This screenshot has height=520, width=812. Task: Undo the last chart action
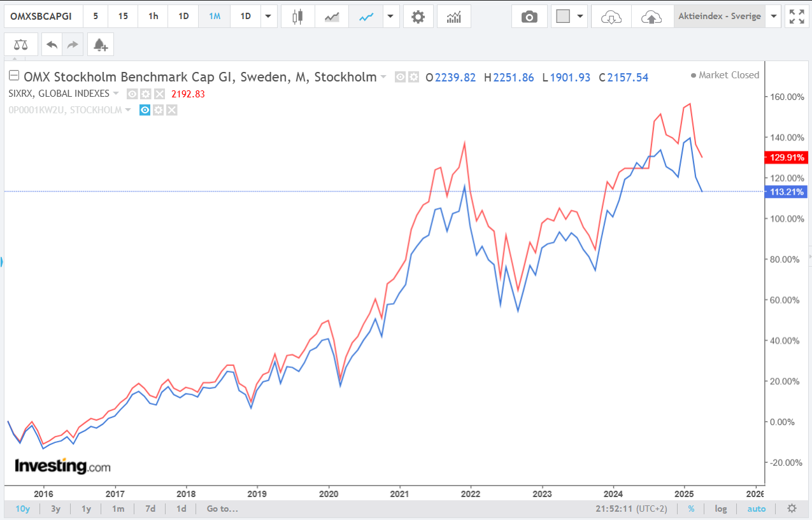coord(52,45)
